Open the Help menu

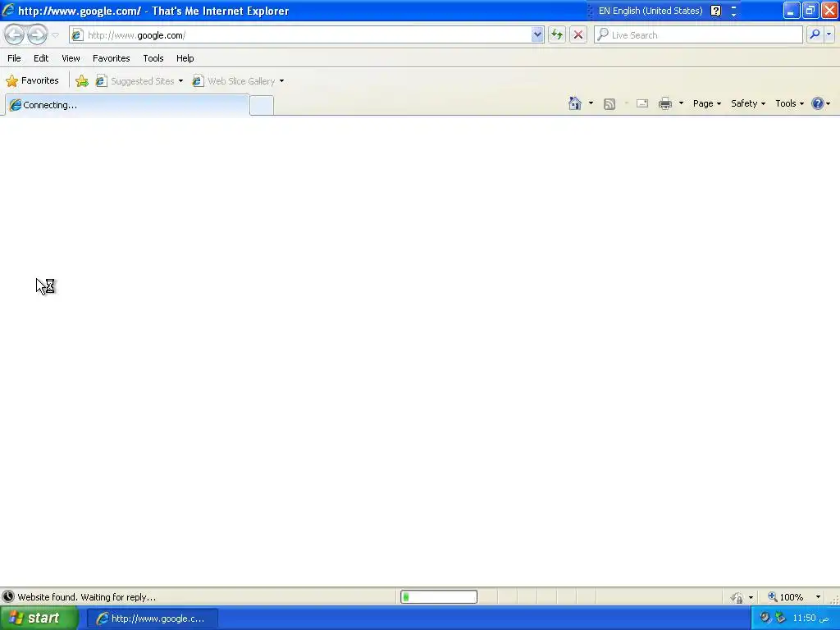[x=185, y=58]
